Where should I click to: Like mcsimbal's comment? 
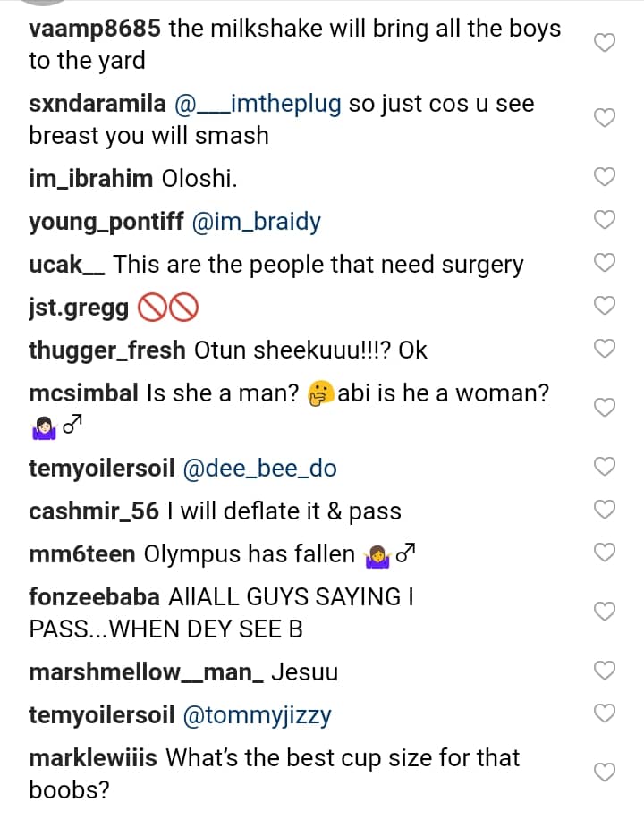pyautogui.click(x=605, y=408)
